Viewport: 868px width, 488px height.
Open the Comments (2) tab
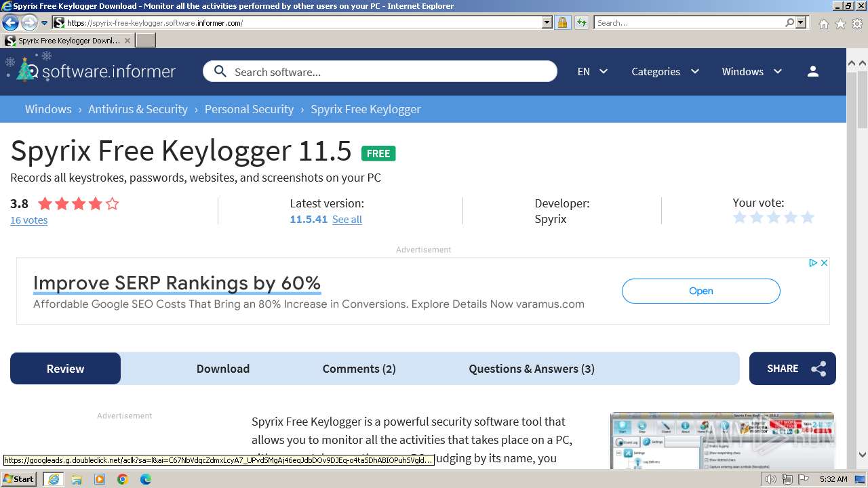tap(359, 369)
